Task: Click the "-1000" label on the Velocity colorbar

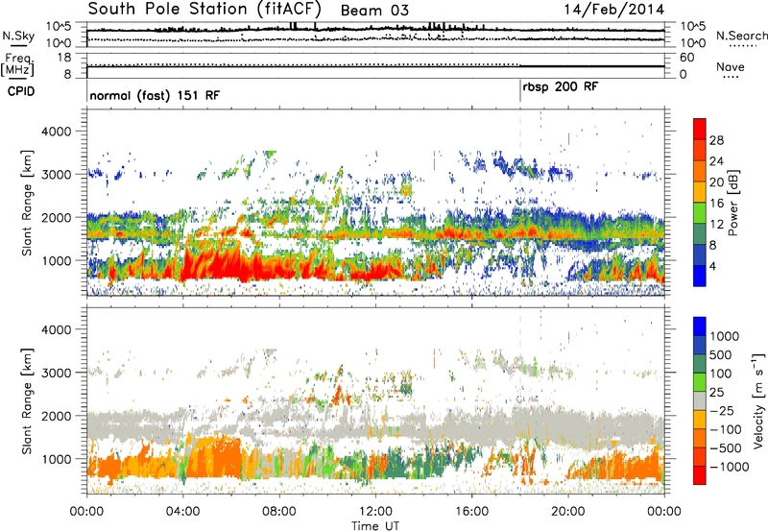Action: 729,467
